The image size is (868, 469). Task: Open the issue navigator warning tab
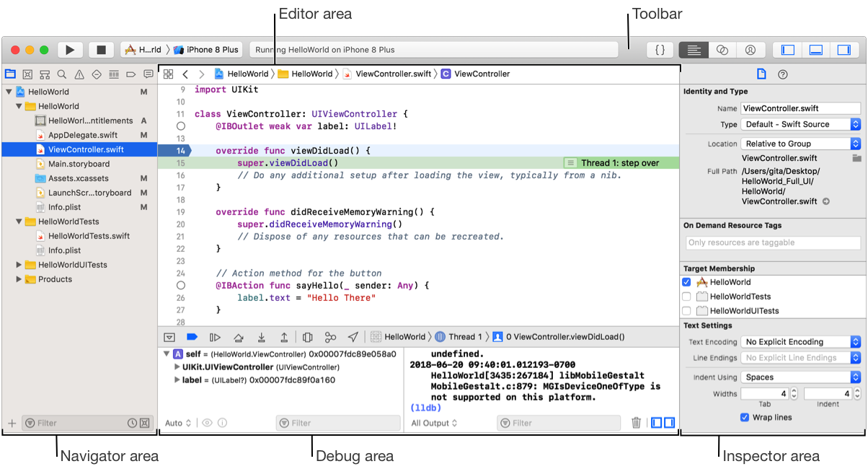coord(79,74)
